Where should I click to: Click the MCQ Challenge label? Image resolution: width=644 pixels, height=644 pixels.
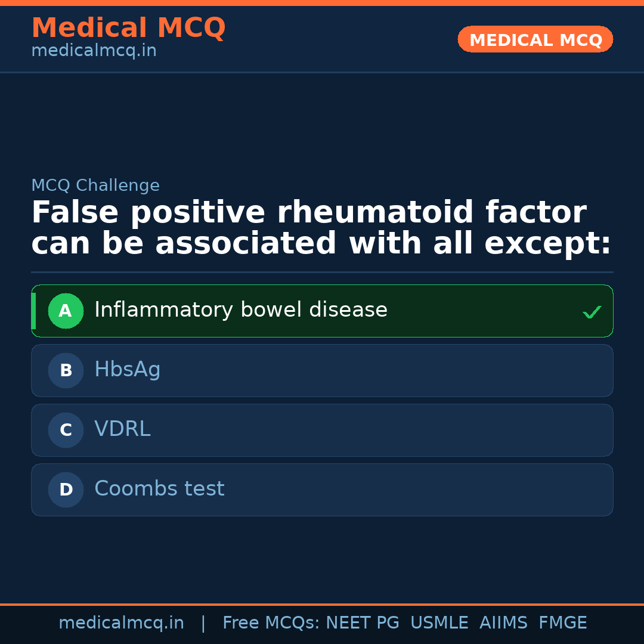coord(95,185)
